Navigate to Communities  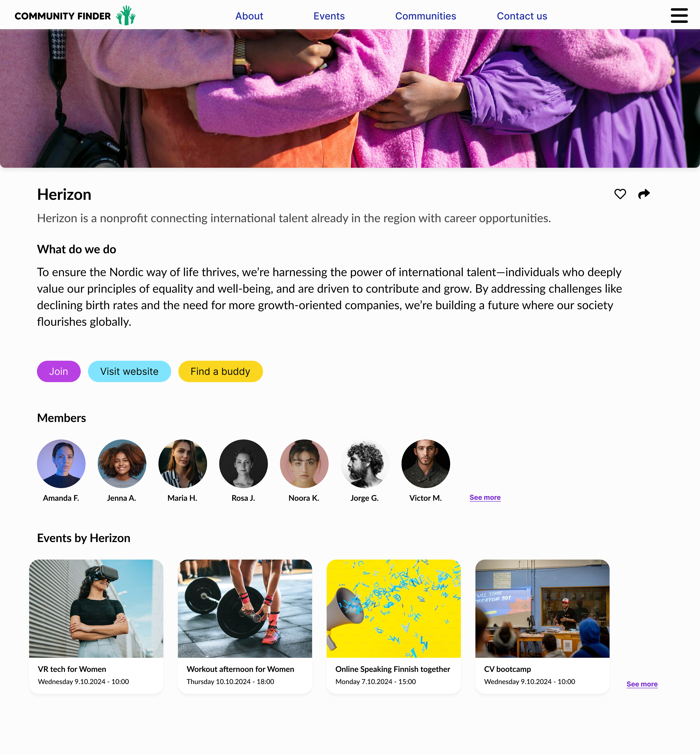425,16
